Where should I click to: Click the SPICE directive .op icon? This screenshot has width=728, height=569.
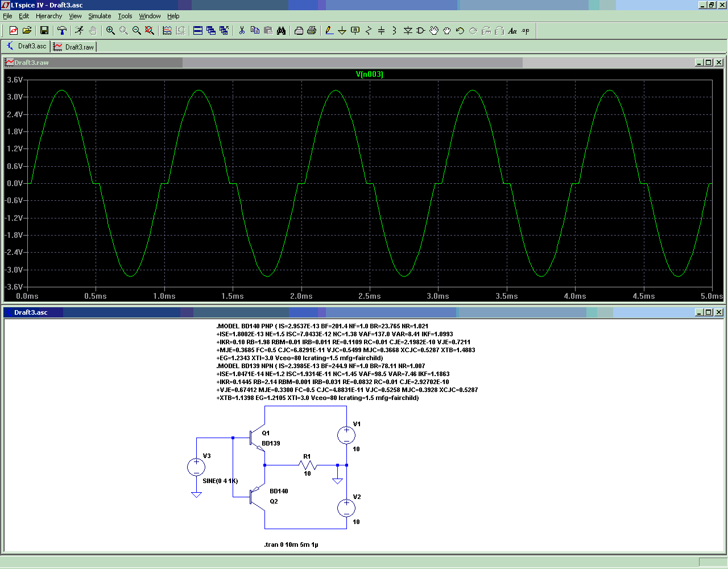(x=526, y=31)
